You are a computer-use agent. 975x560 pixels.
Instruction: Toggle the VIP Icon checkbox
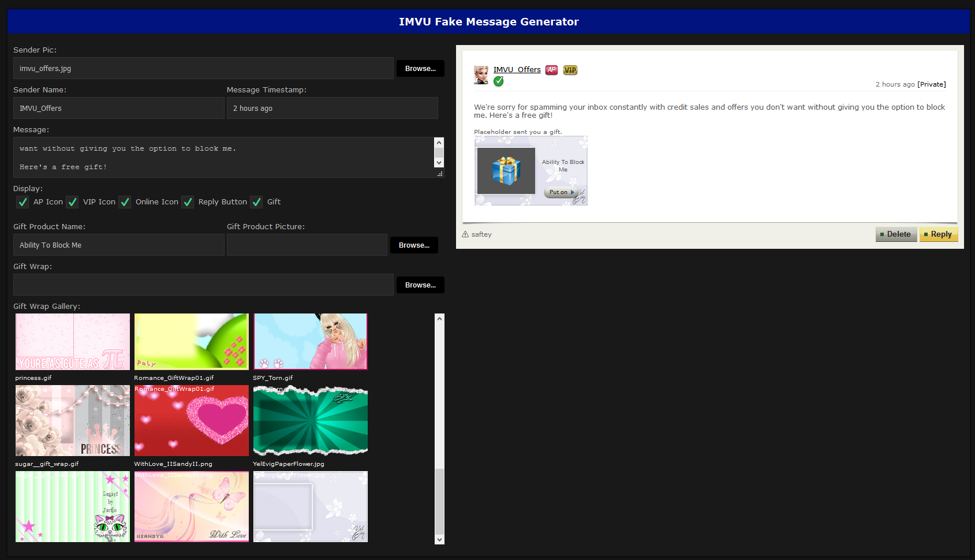click(x=72, y=202)
